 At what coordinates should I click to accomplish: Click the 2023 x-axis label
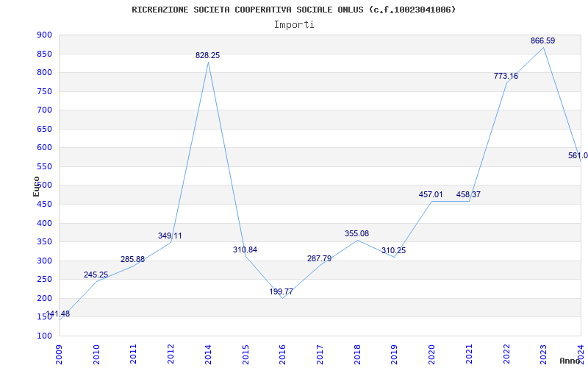(543, 355)
